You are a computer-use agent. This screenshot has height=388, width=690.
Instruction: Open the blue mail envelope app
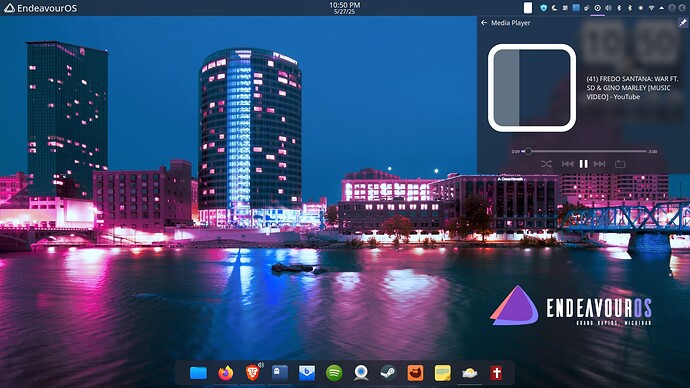pyautogui.click(x=307, y=373)
